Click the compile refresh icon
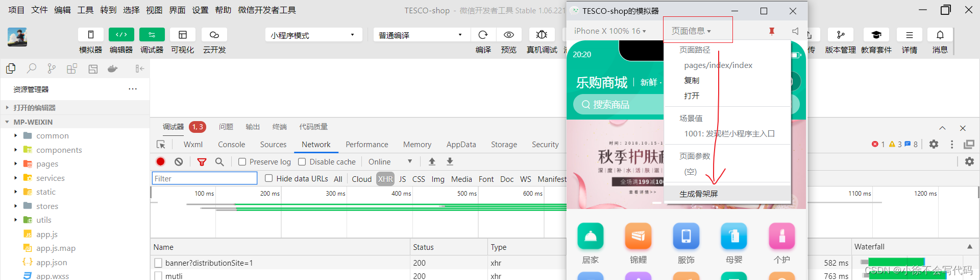The image size is (980, 280). click(x=483, y=35)
